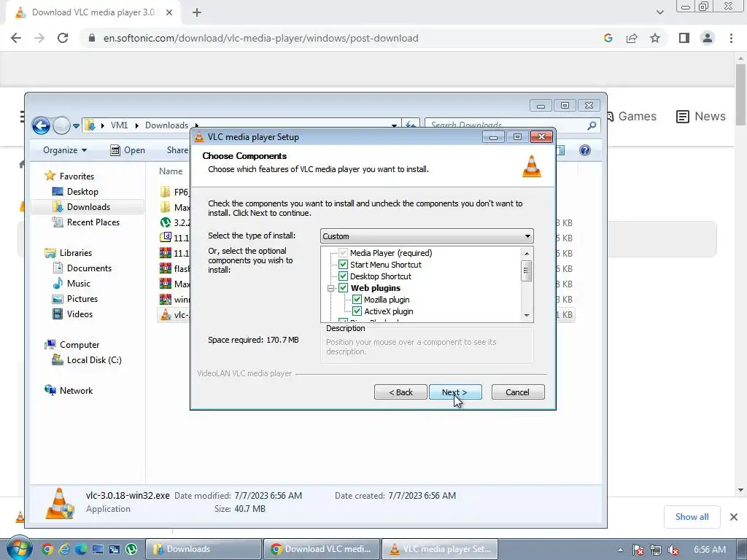Click the Open toolbar button in Explorer
The height and width of the screenshot is (560, 747).
click(x=128, y=150)
